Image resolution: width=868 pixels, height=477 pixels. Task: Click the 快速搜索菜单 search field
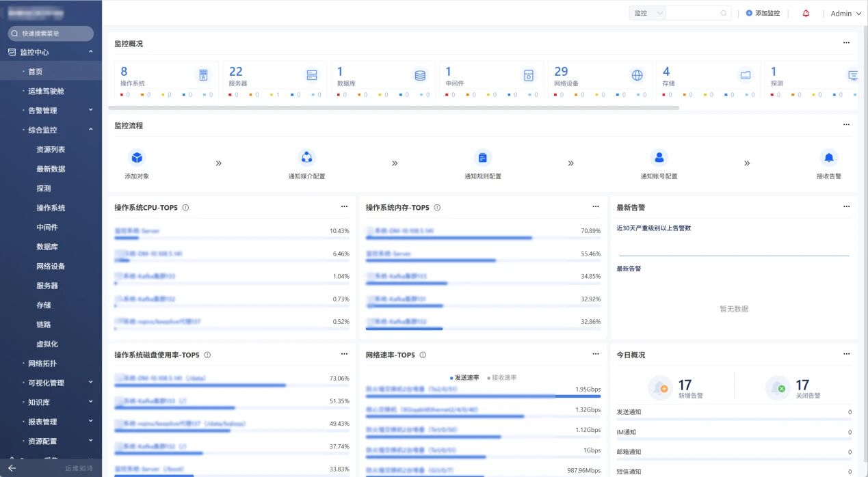click(x=51, y=33)
